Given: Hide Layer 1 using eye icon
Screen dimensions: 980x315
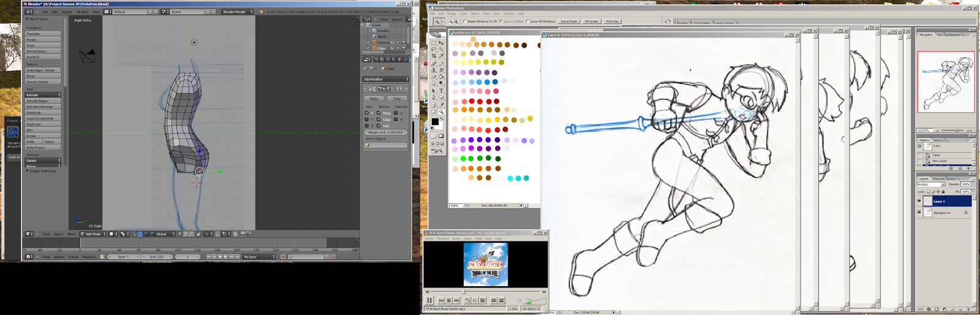Looking at the screenshot, I should 919,201.
